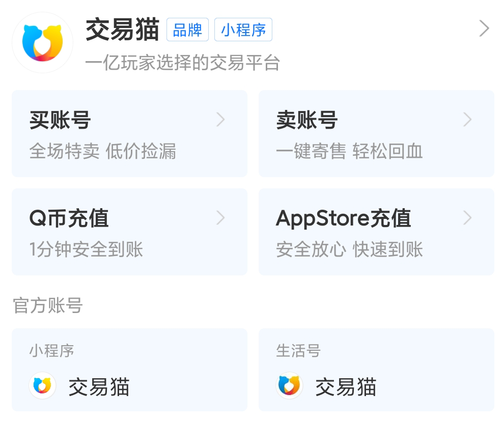Open the 交易猫 name in 小程序 card
This screenshot has width=504, height=422.
tap(99, 387)
